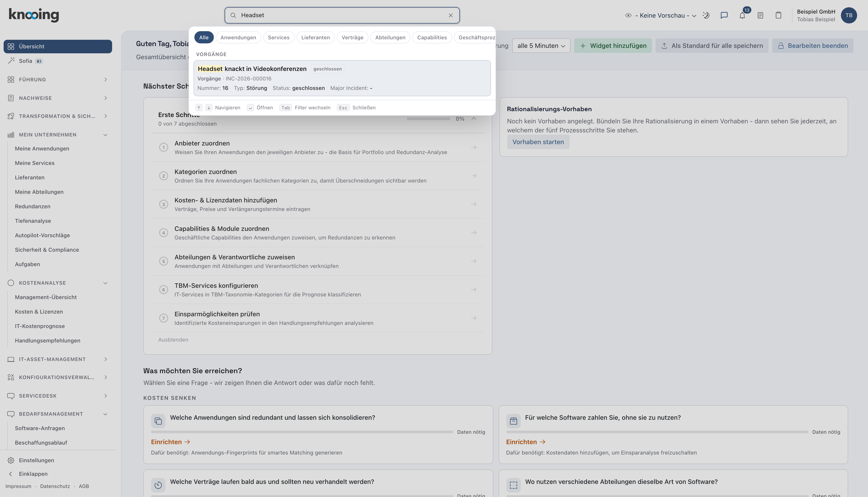This screenshot has height=497, width=868.
Task: Click Als Standard für alle speichern
Action: pyautogui.click(x=712, y=46)
